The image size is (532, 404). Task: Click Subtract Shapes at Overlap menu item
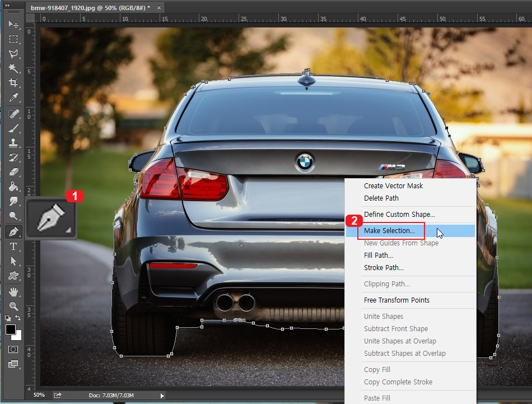pyautogui.click(x=410, y=354)
